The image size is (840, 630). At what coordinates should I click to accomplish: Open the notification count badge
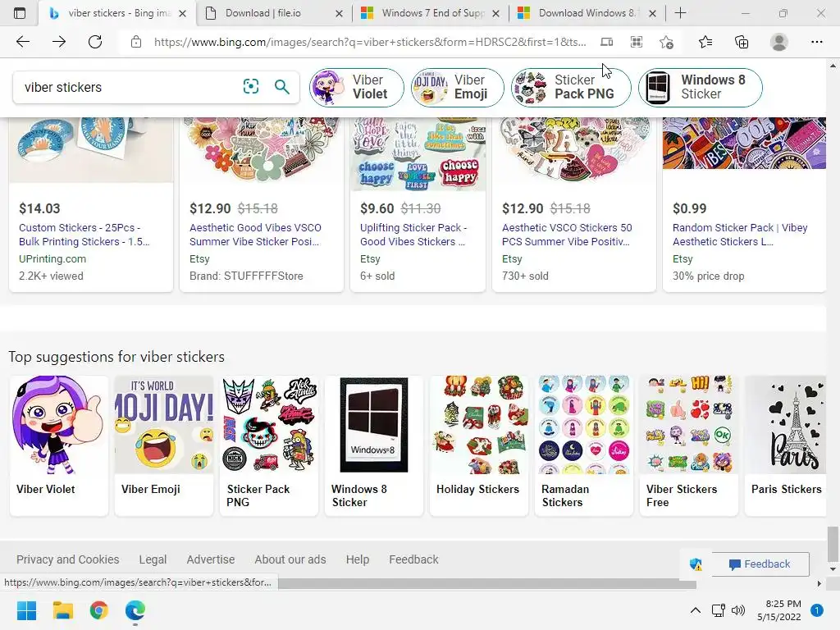(816, 610)
